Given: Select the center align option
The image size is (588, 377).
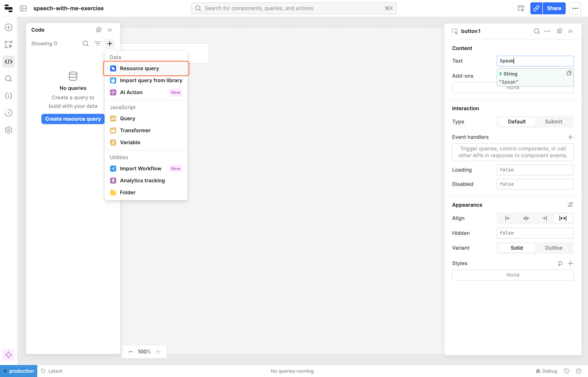Looking at the screenshot, I should 526,218.
